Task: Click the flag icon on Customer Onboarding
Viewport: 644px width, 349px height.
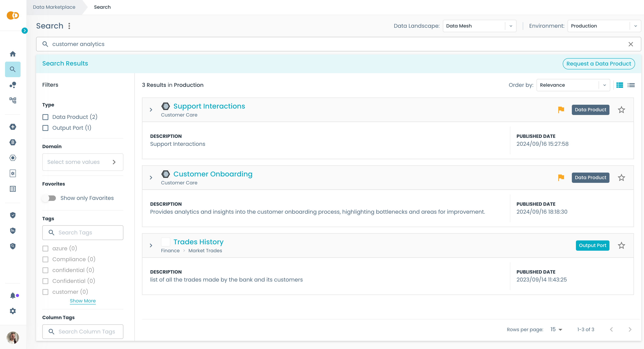Action: 561,177
